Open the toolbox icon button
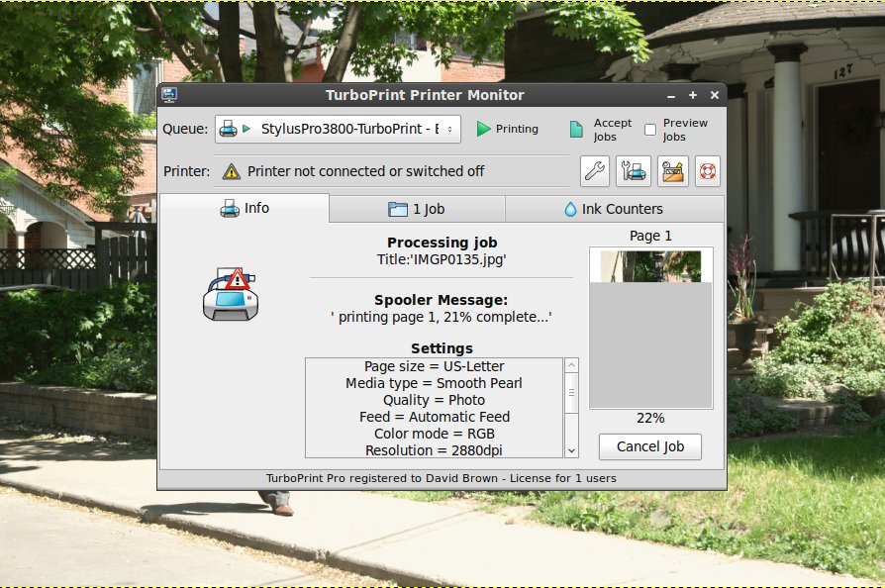 672,171
